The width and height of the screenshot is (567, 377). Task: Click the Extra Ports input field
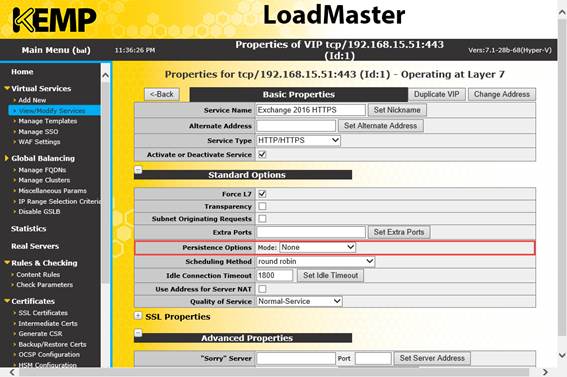311,232
